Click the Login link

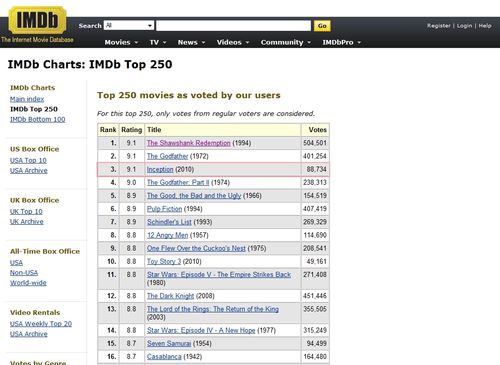[464, 26]
